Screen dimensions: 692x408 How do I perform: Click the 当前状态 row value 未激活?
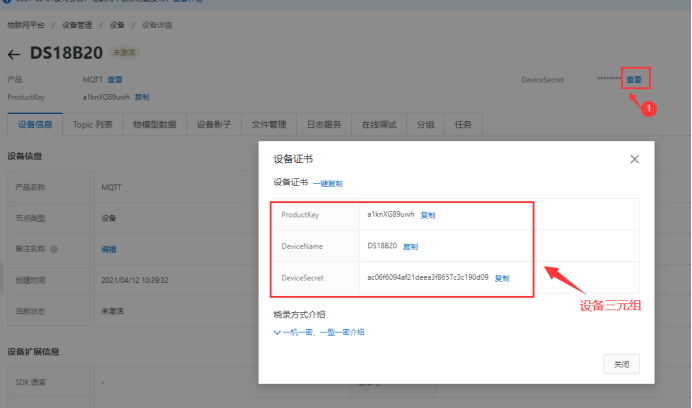point(113,311)
